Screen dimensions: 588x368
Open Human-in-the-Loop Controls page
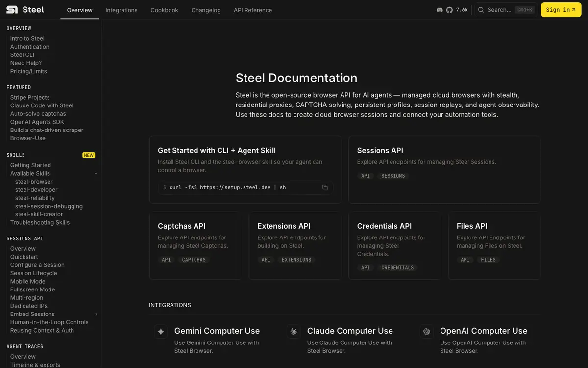(49, 322)
